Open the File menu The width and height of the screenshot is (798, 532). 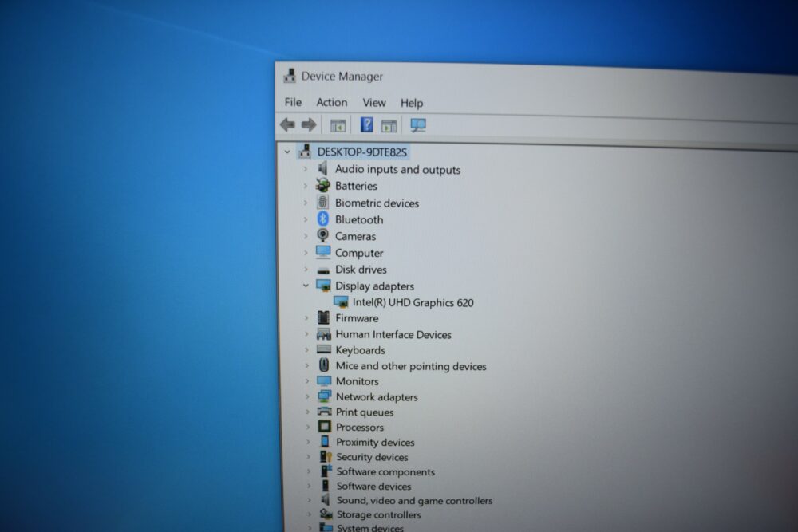pos(293,102)
